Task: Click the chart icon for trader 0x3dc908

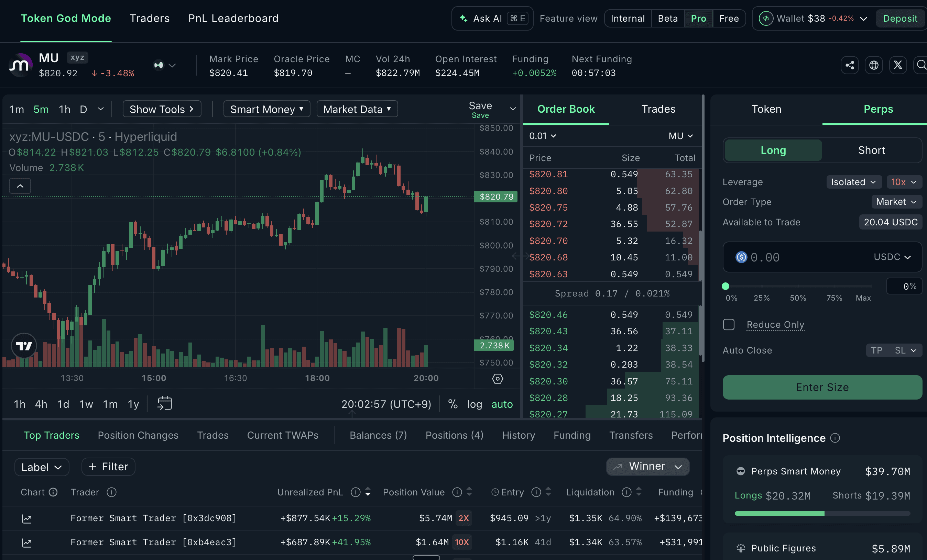Action: (27, 519)
